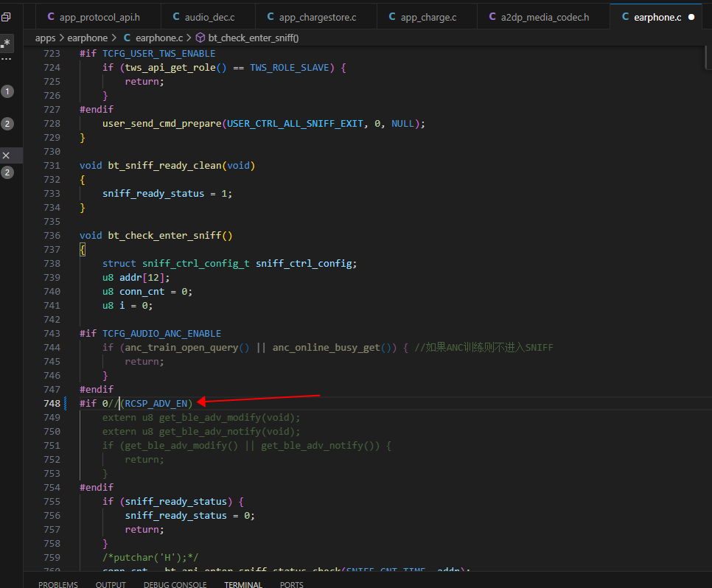Image resolution: width=712 pixels, height=588 pixels.
Task: Click the match count badge showing 1
Action: (x=7, y=91)
